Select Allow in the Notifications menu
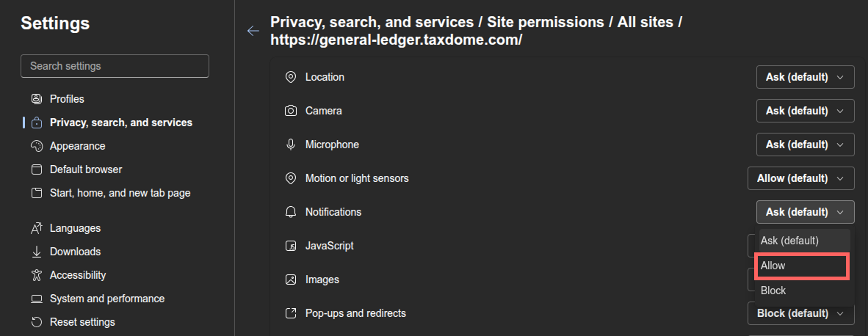Viewport: 868px width, 336px height. [802, 266]
